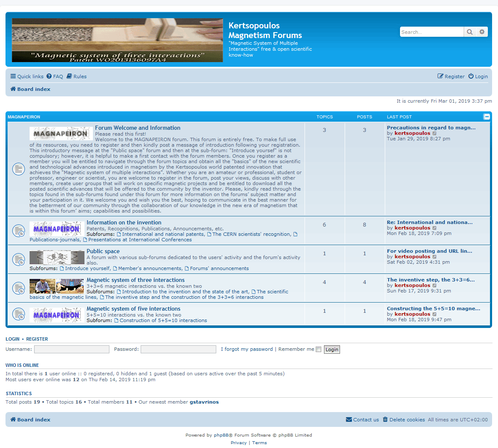Open the FAQ page
This screenshot has width=498, height=448.
click(55, 76)
